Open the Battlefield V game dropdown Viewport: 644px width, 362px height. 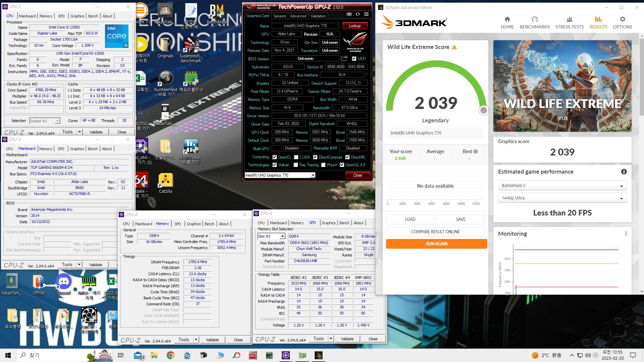(x=562, y=186)
